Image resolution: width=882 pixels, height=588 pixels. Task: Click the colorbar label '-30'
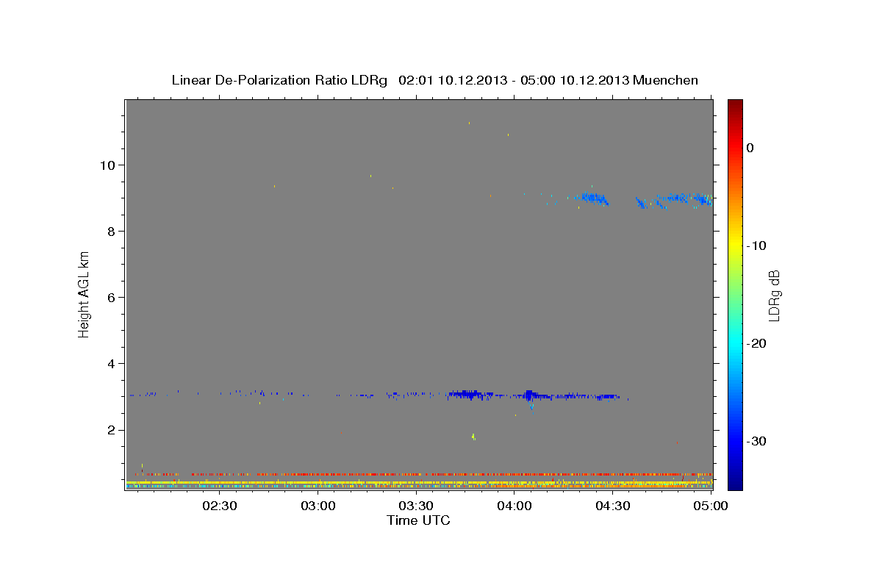tap(756, 441)
